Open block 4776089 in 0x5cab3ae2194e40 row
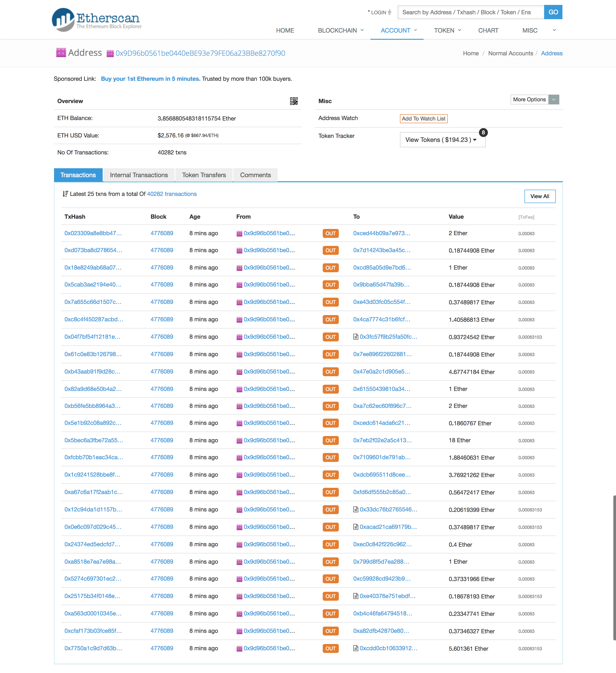Image resolution: width=616 pixels, height=673 pixels. click(162, 285)
